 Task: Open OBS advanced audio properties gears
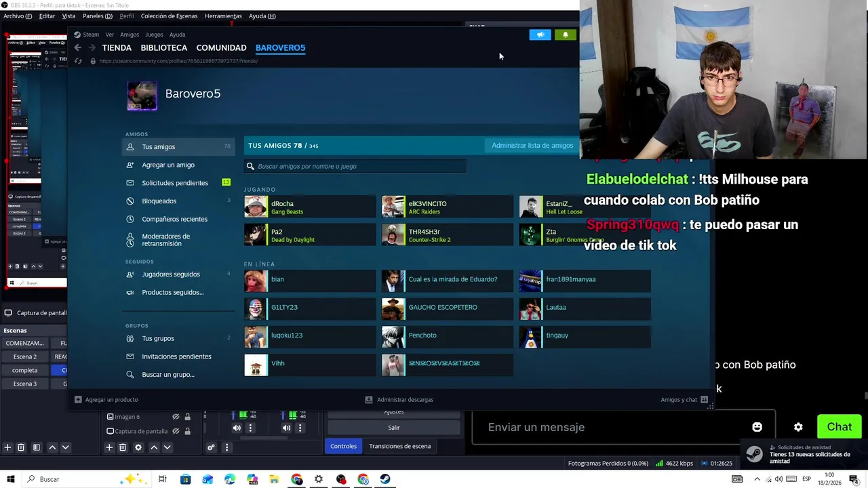coord(211,447)
